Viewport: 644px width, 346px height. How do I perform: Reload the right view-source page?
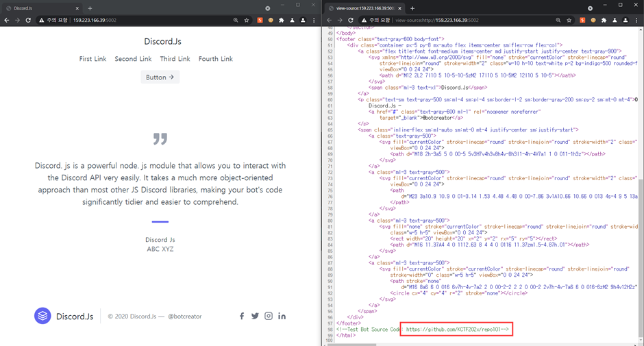(x=350, y=20)
